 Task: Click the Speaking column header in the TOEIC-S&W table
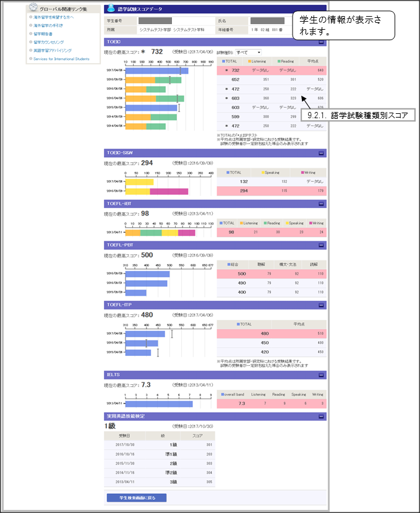point(270,173)
